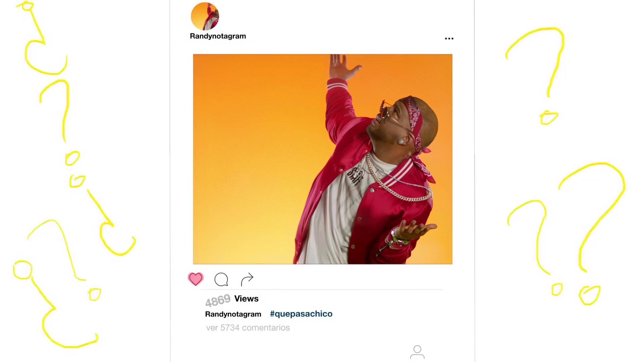Click the 4869 views counter
The width and height of the screenshot is (644, 362).
click(218, 300)
